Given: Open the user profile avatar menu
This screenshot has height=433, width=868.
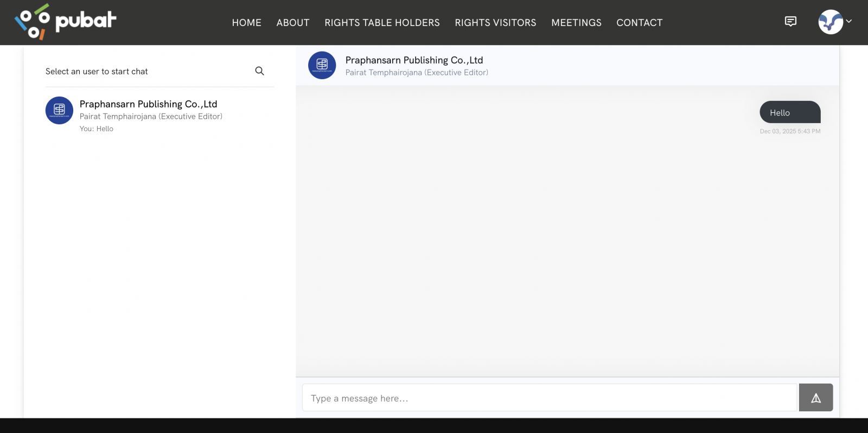Looking at the screenshot, I should tap(831, 22).
